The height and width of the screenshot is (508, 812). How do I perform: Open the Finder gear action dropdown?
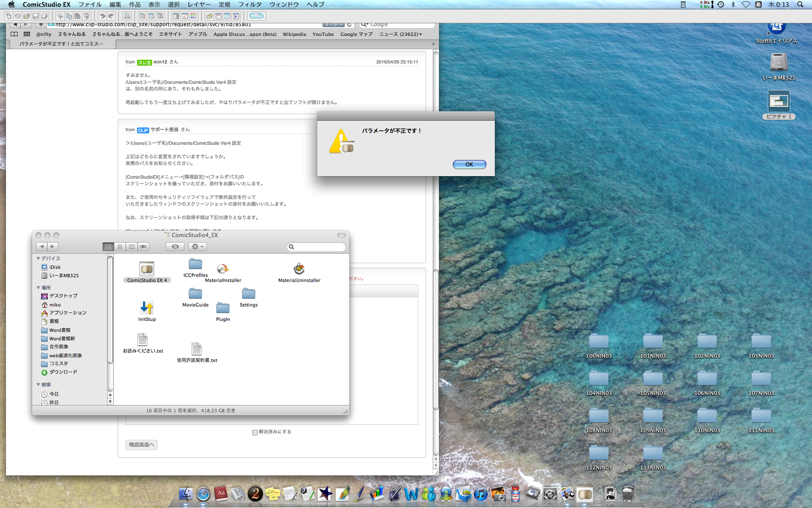pos(197,246)
